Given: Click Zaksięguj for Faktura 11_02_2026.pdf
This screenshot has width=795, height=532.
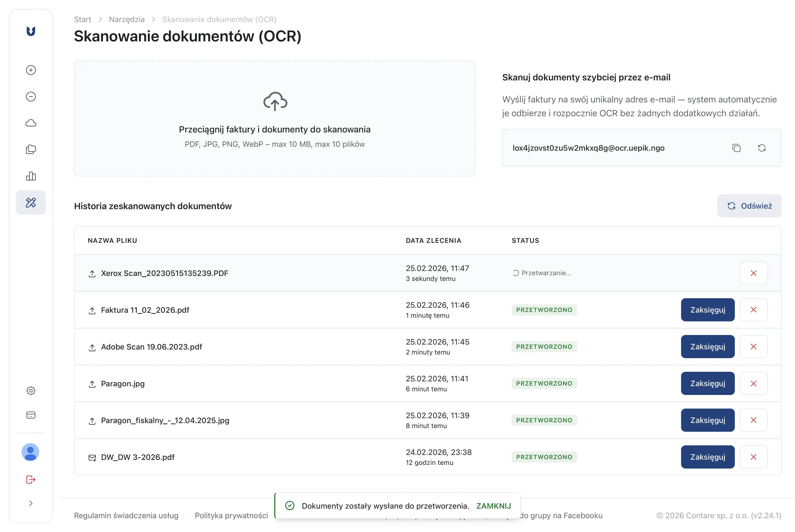Looking at the screenshot, I should [708, 309].
